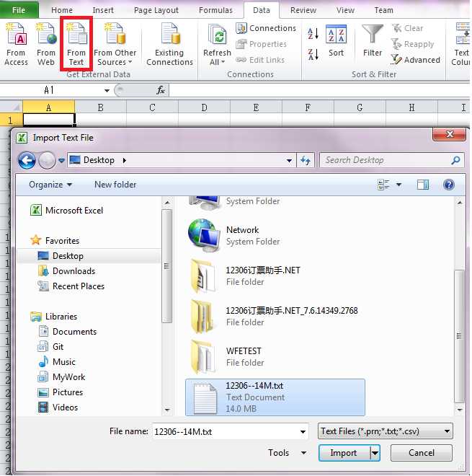Viewport: 472px width, 476px height.
Task: Open From Other Sources menu
Action: 115,44
